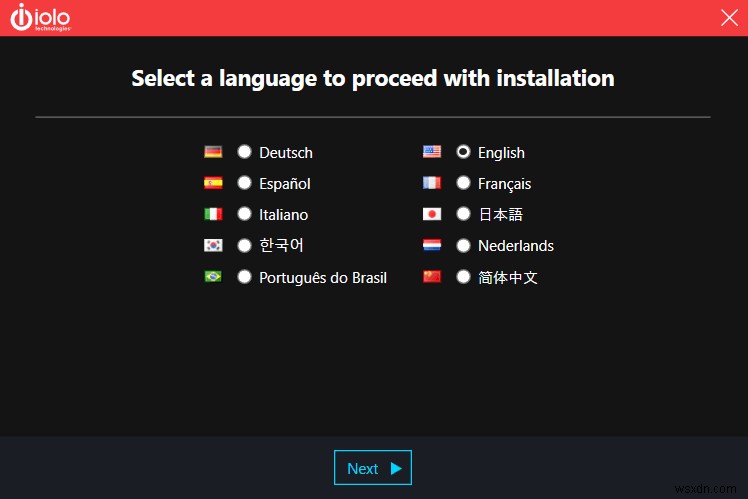The width and height of the screenshot is (748, 499).
Task: Select the Japanese 日本語 radio button
Action: point(463,214)
